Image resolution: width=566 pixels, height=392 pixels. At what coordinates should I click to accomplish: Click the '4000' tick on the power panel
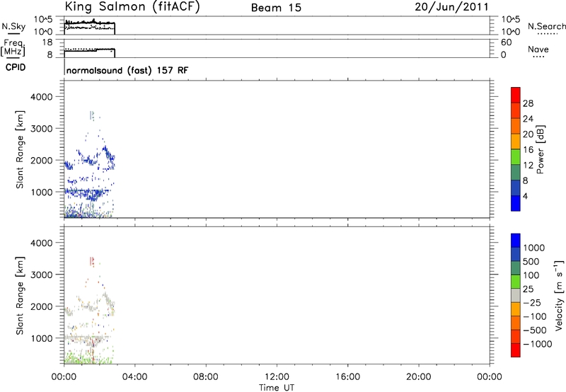click(42, 97)
